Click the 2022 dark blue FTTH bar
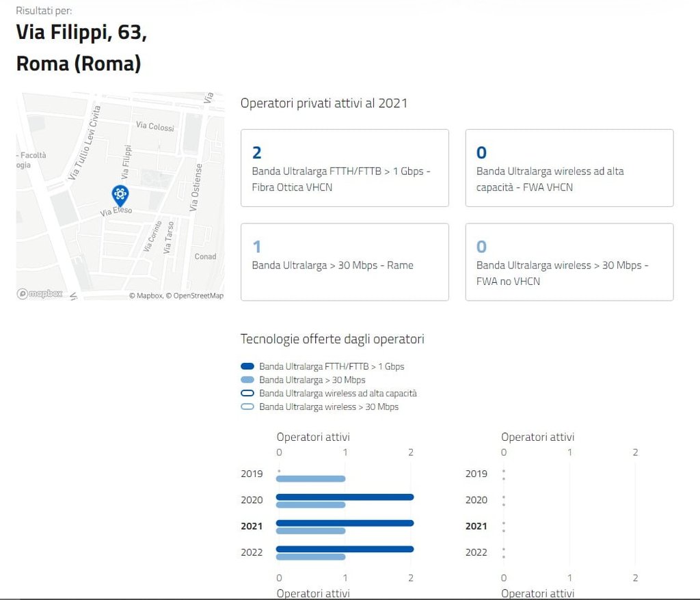This screenshot has height=600, width=700. point(345,549)
